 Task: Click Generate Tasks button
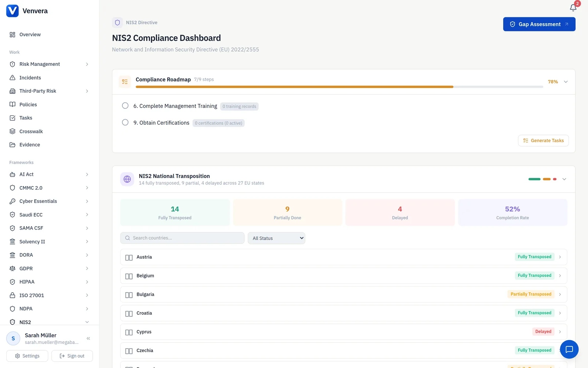click(543, 141)
